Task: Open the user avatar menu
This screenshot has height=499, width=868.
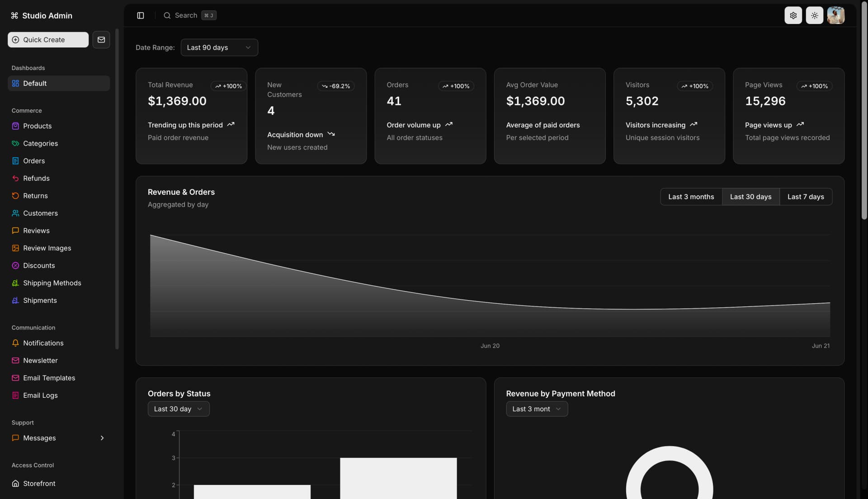Action: click(x=835, y=15)
